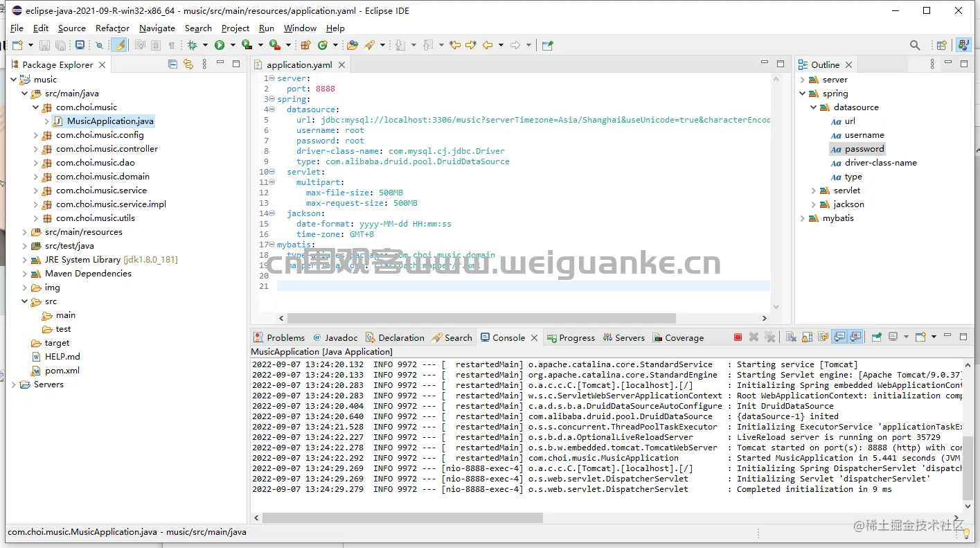The height and width of the screenshot is (548, 980).
Task: Click the console vertical scrollbar thumb
Action: (x=968, y=468)
